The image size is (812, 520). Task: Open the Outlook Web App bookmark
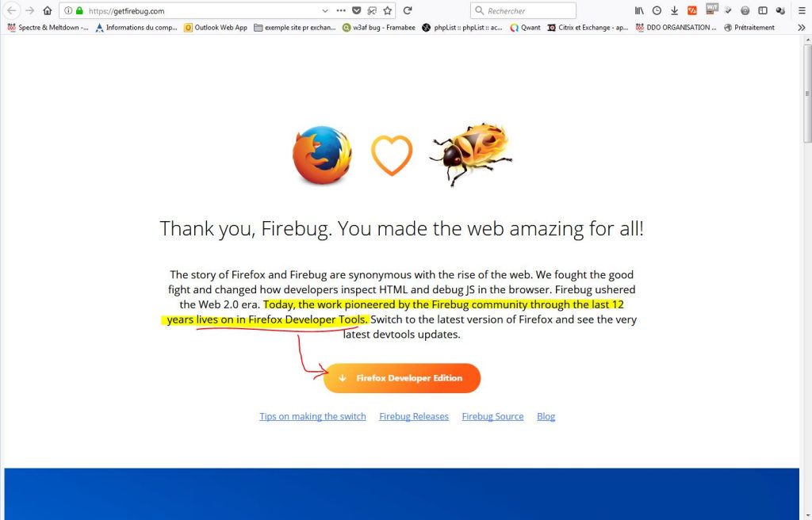[x=216, y=28]
